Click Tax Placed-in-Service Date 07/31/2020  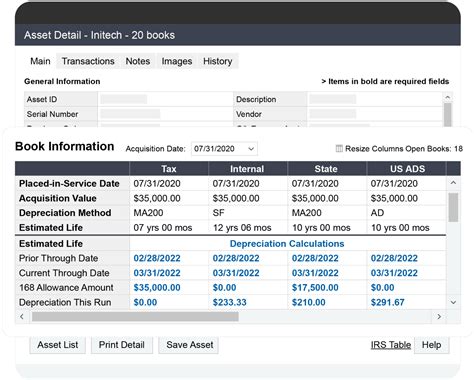(x=157, y=183)
